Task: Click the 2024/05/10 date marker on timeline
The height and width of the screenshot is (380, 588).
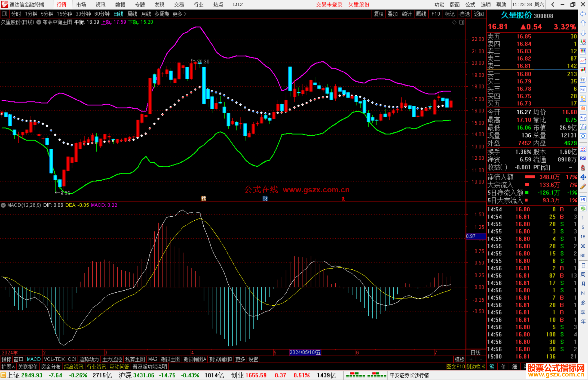Action: [x=305, y=352]
